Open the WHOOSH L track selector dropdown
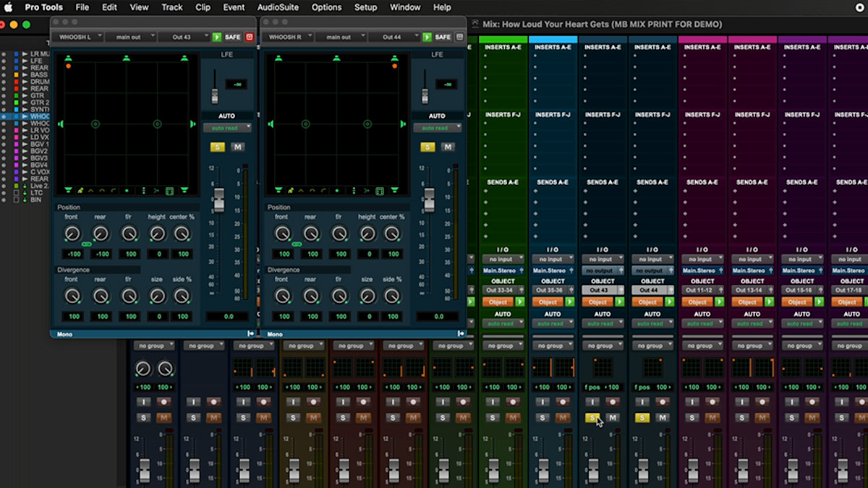868x488 pixels. click(79, 37)
